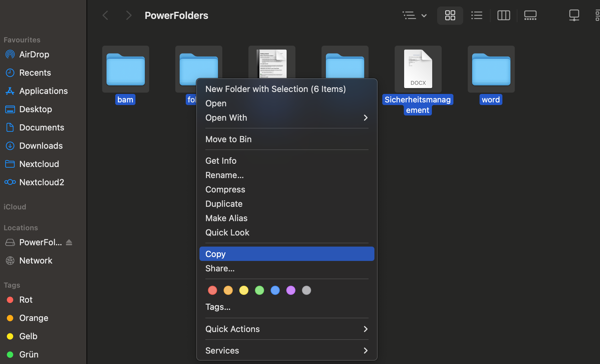This screenshot has height=364, width=600.
Task: Click the Favourites section header
Action: coord(22,40)
